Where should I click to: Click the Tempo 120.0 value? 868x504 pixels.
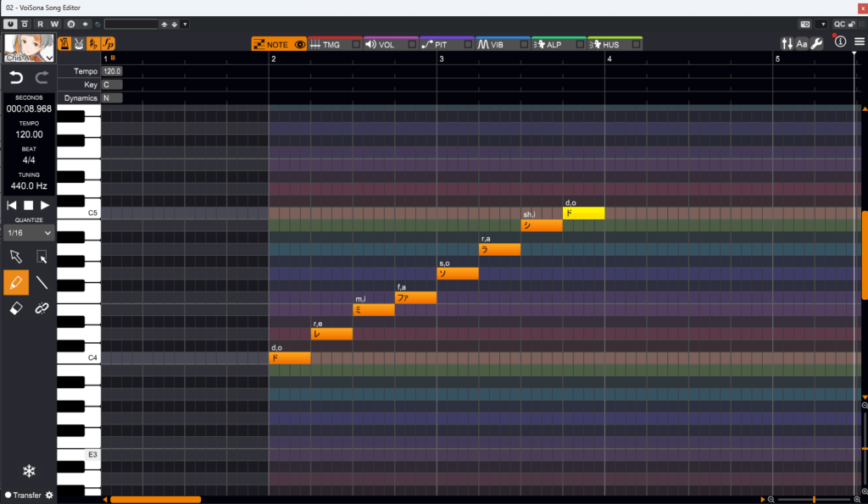click(x=112, y=71)
